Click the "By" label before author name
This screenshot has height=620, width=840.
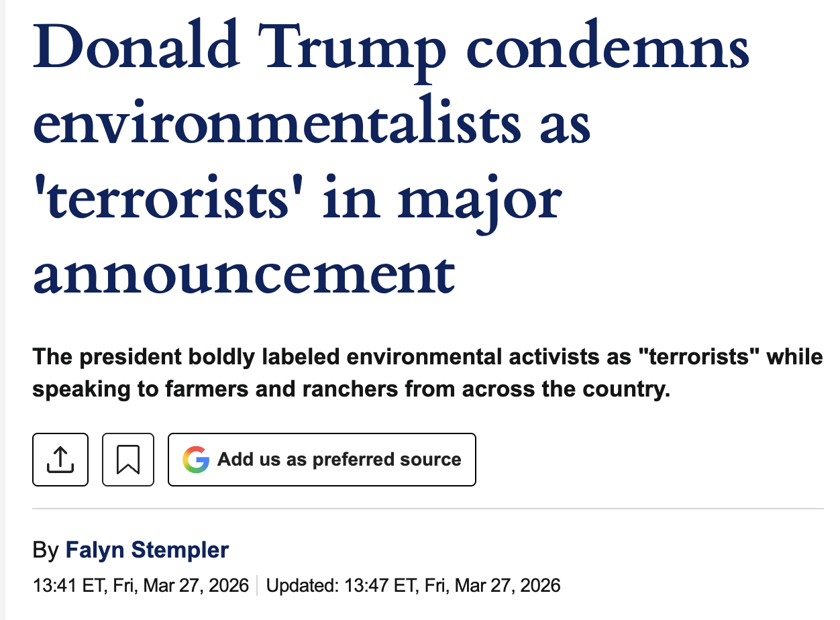pos(46,551)
